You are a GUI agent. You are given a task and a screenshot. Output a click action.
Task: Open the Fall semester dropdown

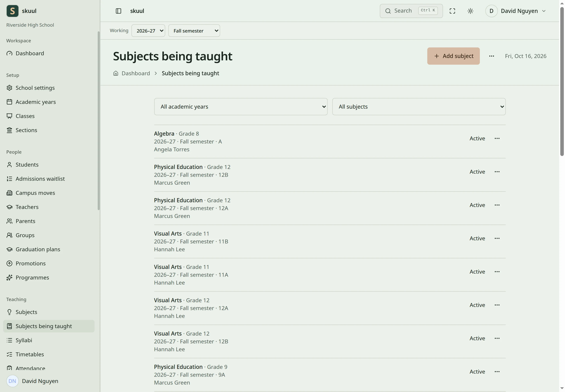tap(194, 31)
